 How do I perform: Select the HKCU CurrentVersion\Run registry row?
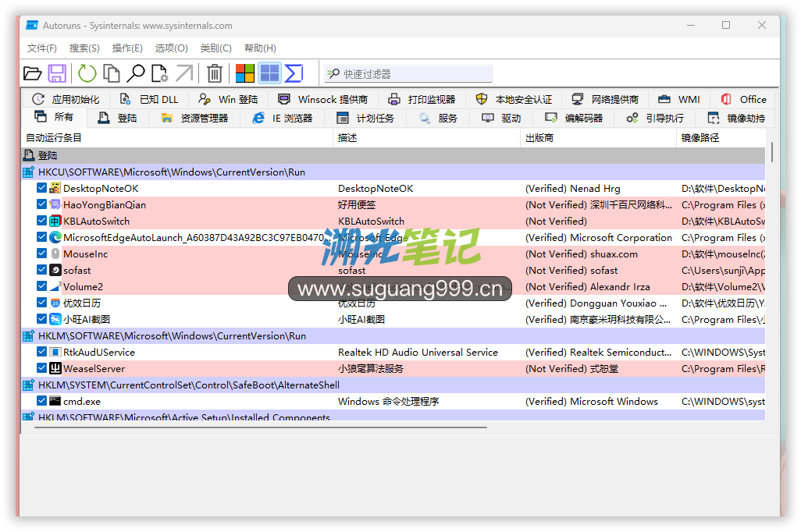[393, 172]
